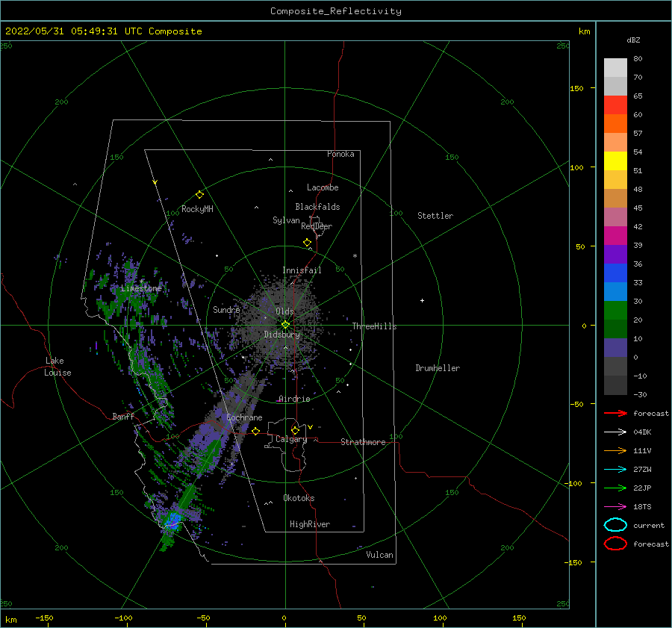Click the Ponoka city label

click(340, 154)
